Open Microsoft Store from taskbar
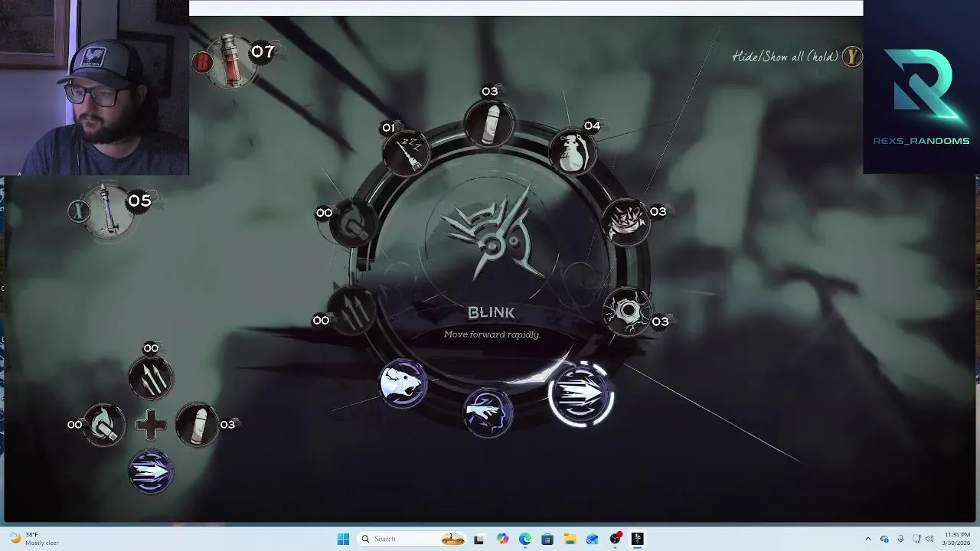Screen dimensions: 980x551 coord(547,539)
